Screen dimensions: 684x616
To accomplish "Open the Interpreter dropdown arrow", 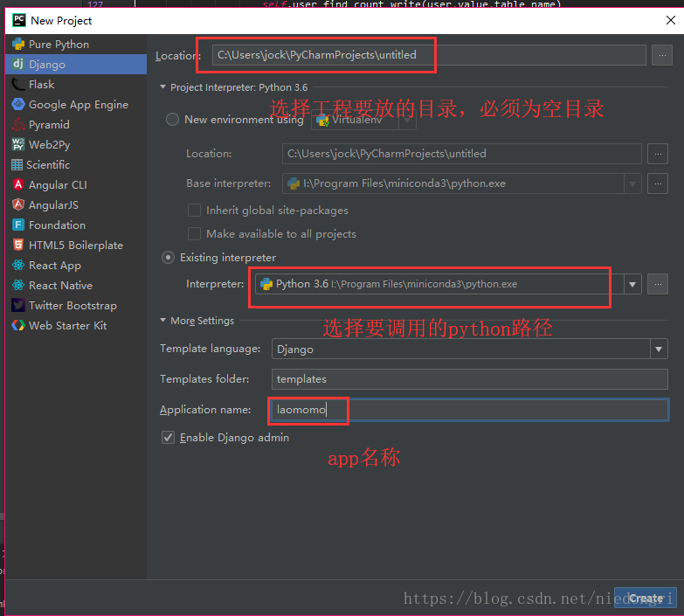I will point(632,285).
